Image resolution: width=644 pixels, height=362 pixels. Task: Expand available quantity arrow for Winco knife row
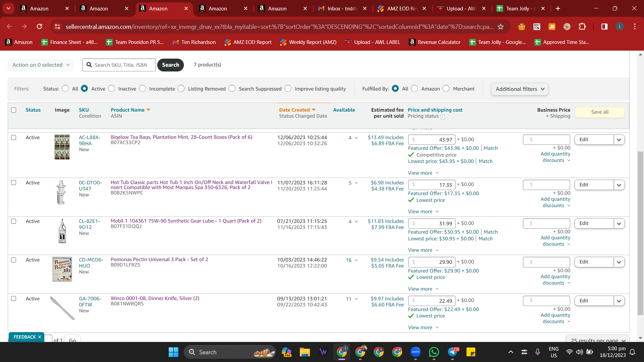(x=356, y=299)
